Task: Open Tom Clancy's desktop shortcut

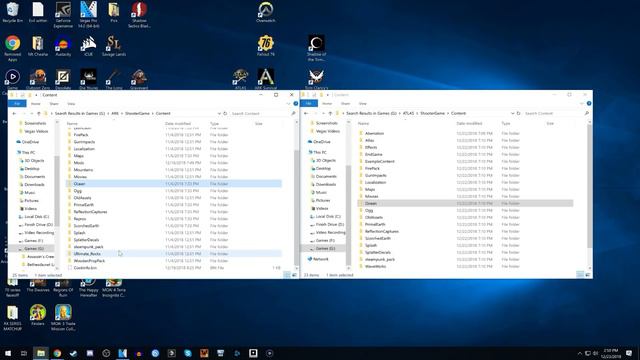Action: (x=316, y=79)
